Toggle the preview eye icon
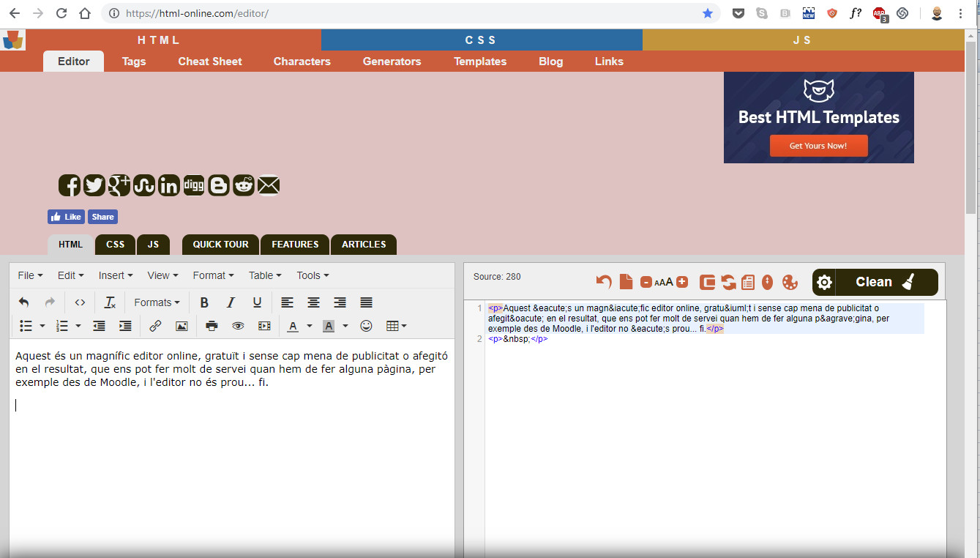The width and height of the screenshot is (980, 558). (238, 326)
